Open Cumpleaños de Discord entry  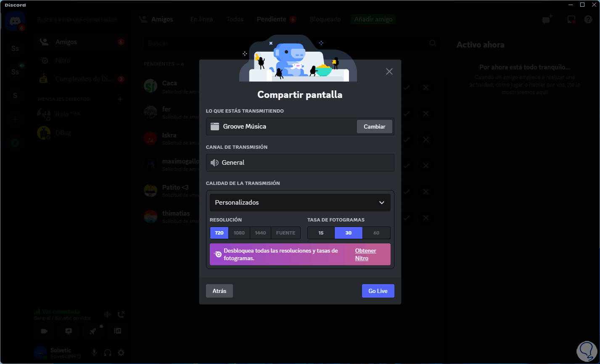pyautogui.click(x=81, y=79)
